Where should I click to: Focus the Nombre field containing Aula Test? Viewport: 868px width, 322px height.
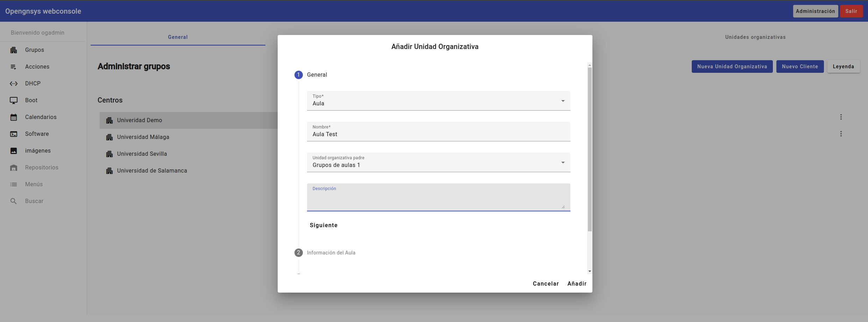438,134
